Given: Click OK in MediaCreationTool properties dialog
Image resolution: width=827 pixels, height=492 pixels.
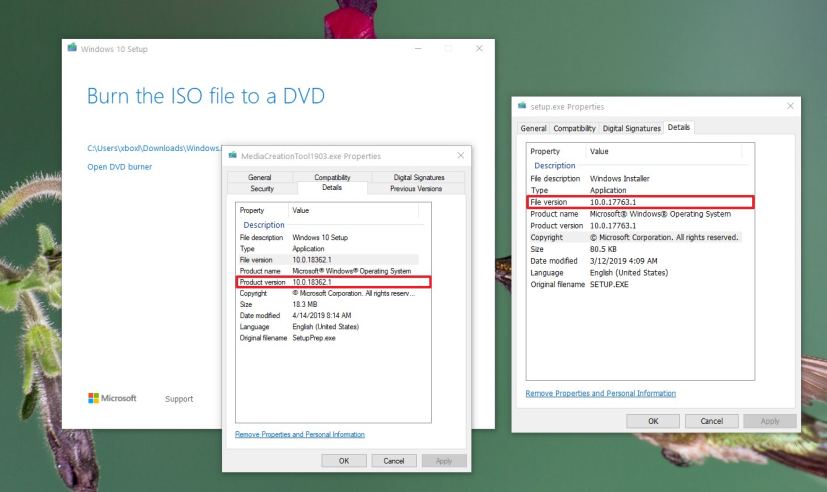Looking at the screenshot, I should click(x=344, y=460).
